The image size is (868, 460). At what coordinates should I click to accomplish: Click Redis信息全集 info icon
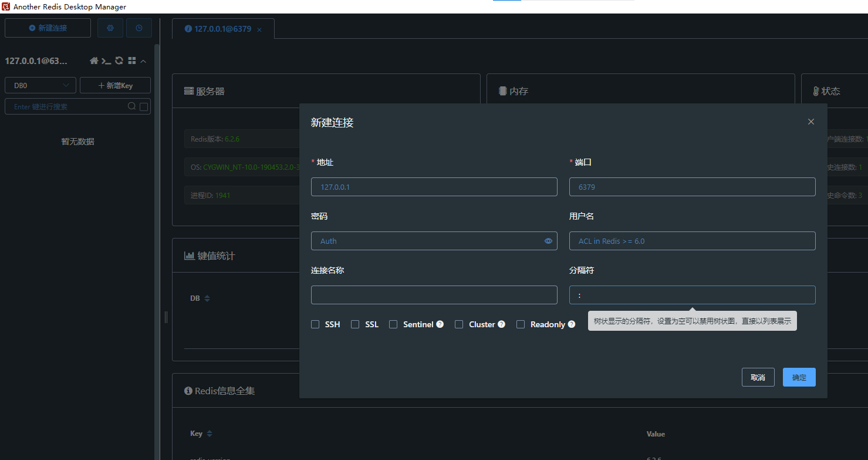pos(188,391)
